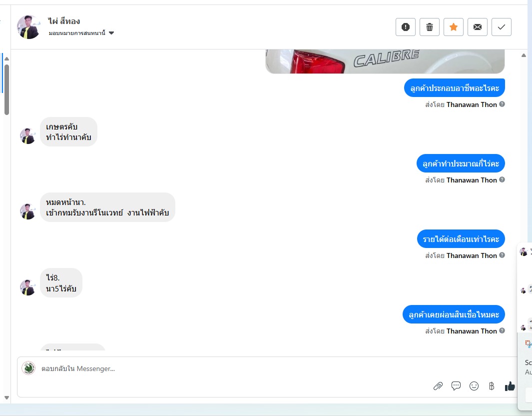The width and height of the screenshot is (532, 416).
Task: Open saved replies speech bubble icon
Action: click(x=456, y=386)
